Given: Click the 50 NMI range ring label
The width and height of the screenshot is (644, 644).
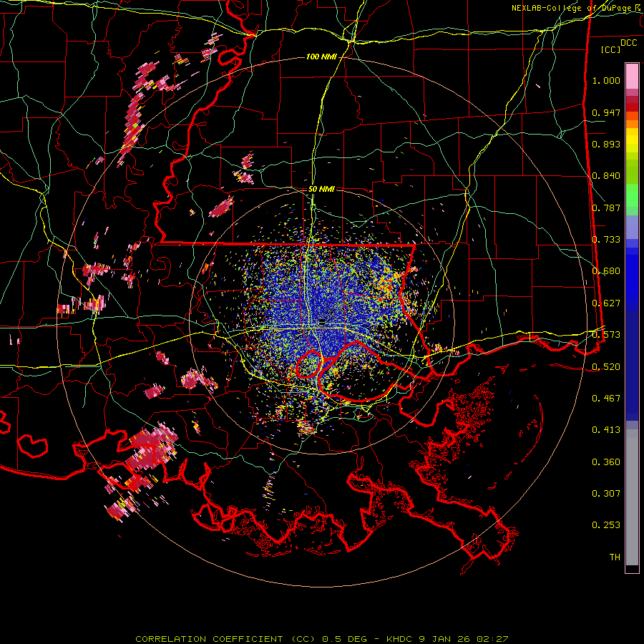Looking at the screenshot, I should tap(321, 189).
